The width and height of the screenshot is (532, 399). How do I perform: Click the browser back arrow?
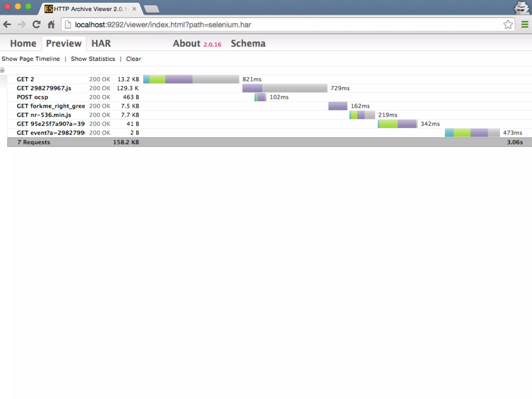7,25
